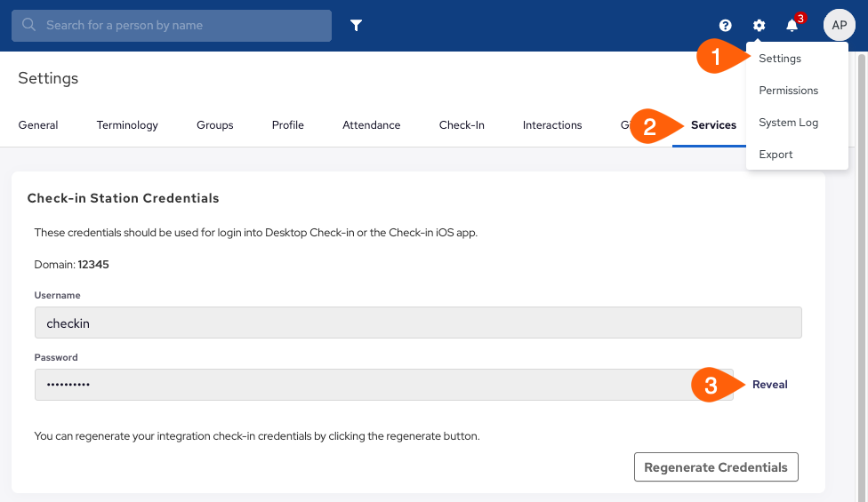Open System Log from the menu
Image resolution: width=868 pixels, height=502 pixels.
click(x=788, y=123)
